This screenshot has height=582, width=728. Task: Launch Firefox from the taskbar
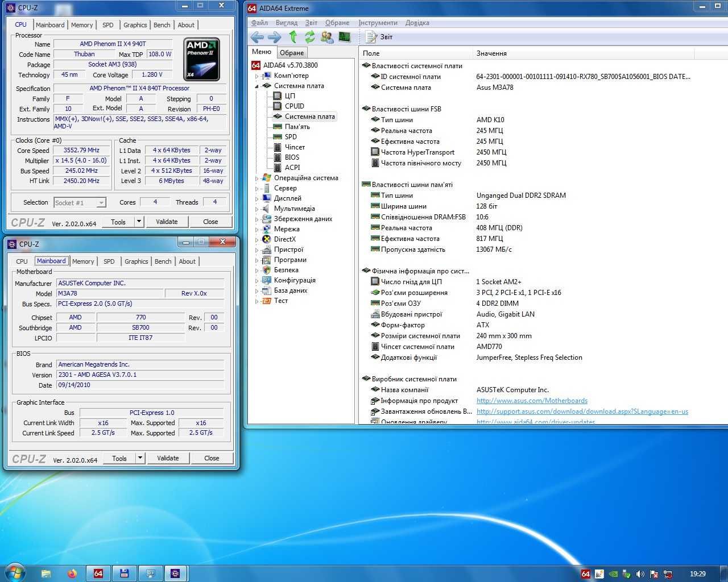(72, 573)
